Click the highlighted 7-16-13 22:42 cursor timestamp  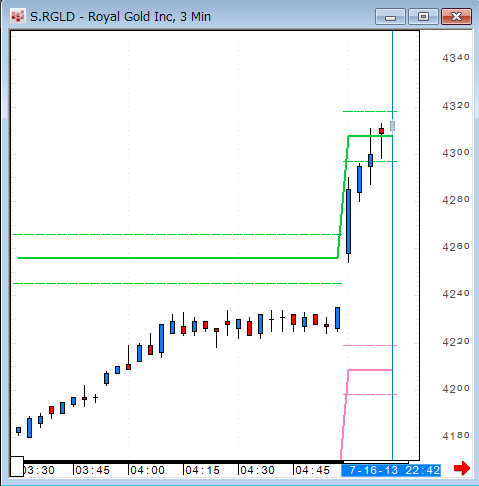coord(391,470)
